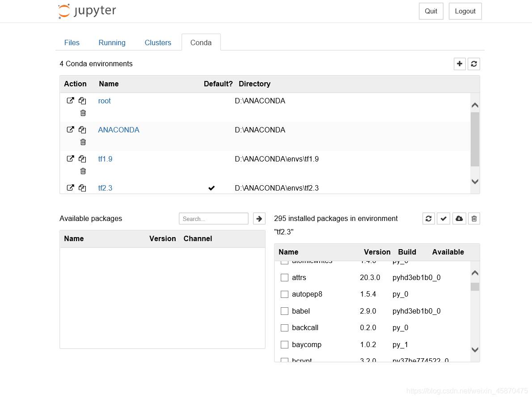The width and height of the screenshot is (532, 399).
Task: Check the babel package
Action: (284, 311)
